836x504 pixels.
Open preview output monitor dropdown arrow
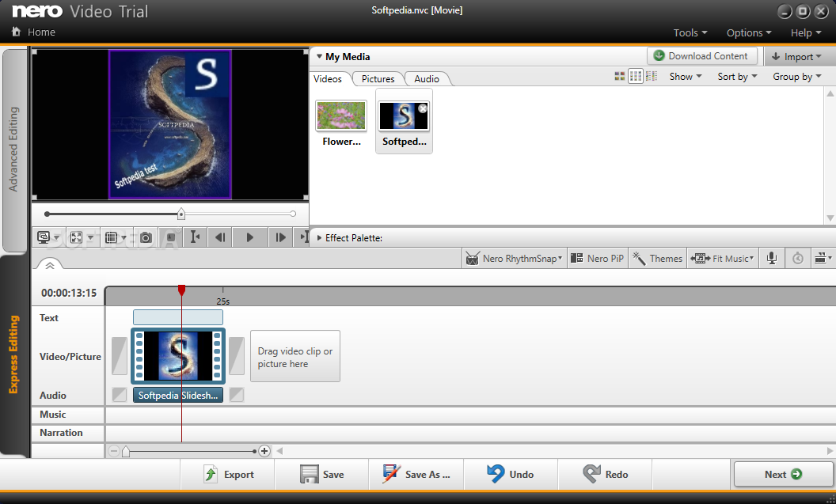tap(56, 238)
